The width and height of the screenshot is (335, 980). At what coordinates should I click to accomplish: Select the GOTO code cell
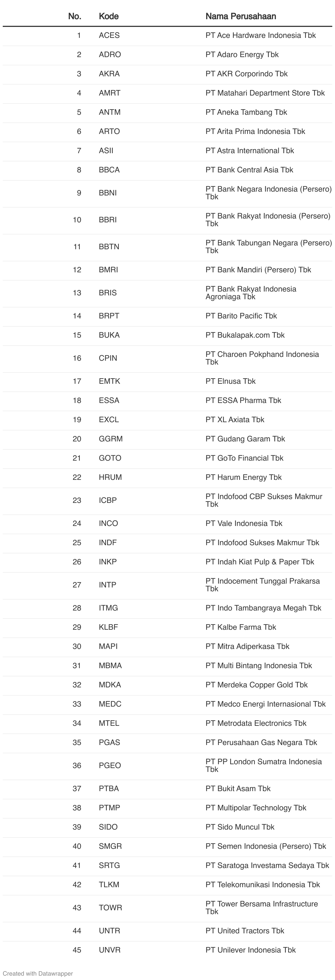pos(110,458)
